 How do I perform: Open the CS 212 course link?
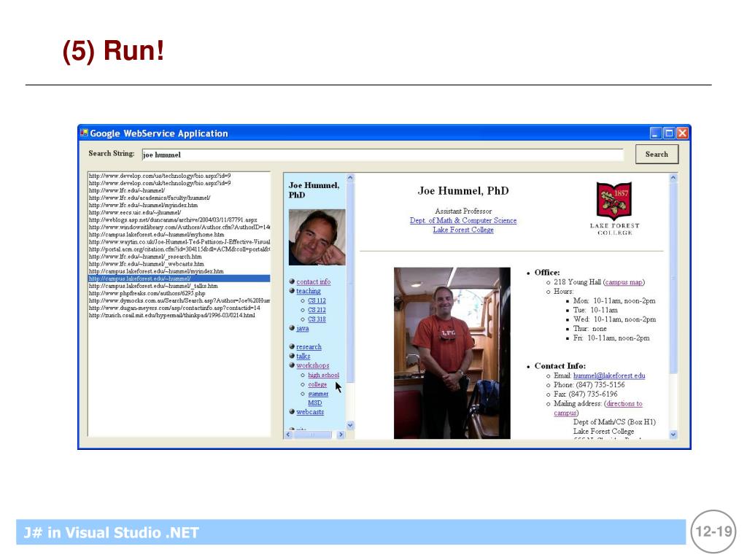(317, 310)
